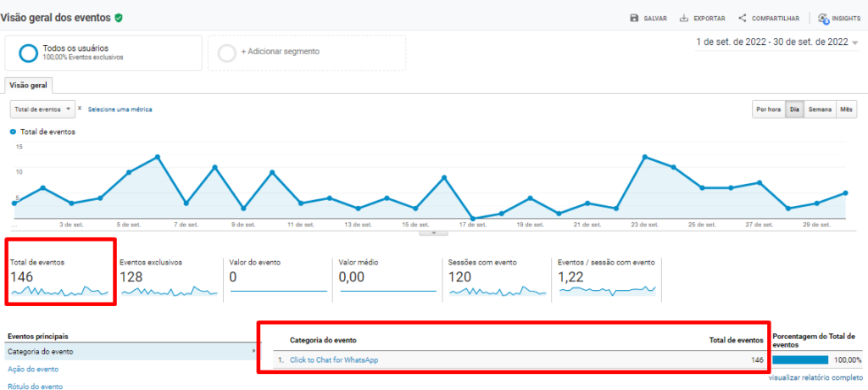Switch chart granularity to Por hora
Viewport: 868px width, 390px height.
[x=768, y=109]
